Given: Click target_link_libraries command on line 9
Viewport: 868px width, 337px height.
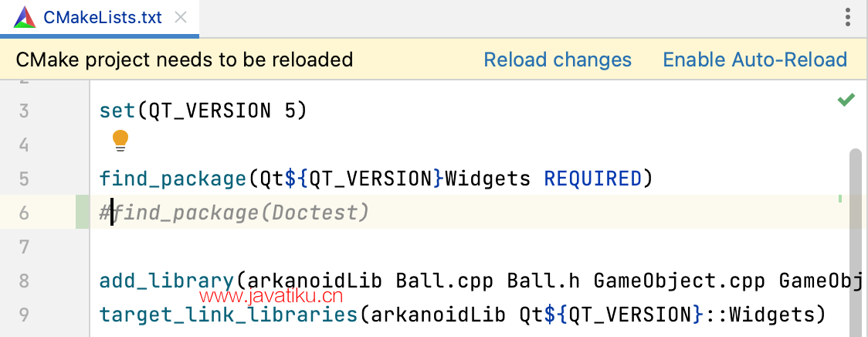Looking at the screenshot, I should pyautogui.click(x=229, y=315).
